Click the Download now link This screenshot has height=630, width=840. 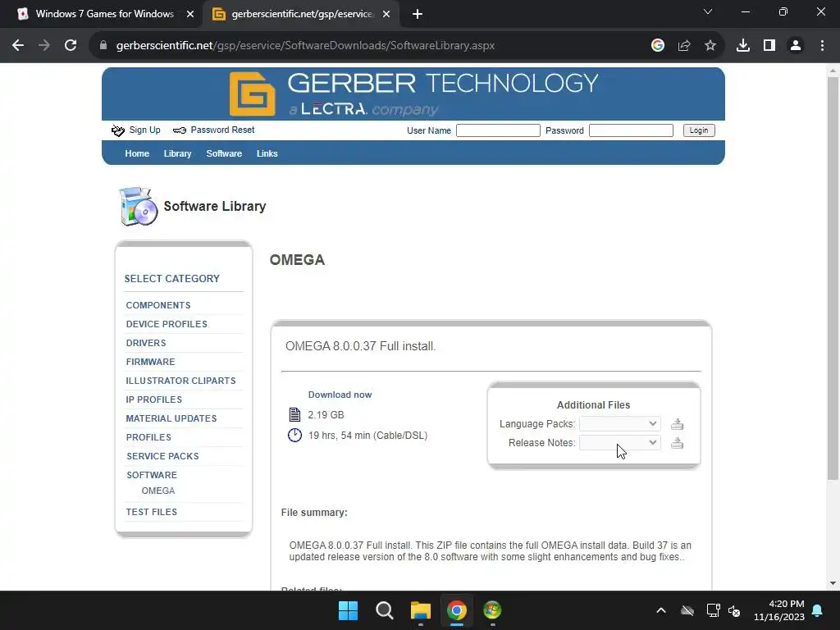(x=340, y=395)
